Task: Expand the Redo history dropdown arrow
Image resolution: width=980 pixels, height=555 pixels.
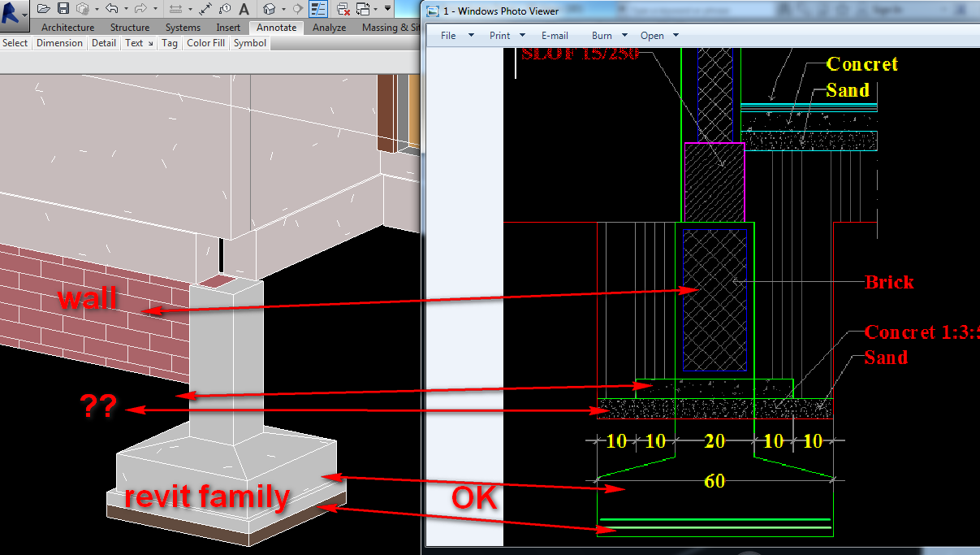Action: pos(155,9)
